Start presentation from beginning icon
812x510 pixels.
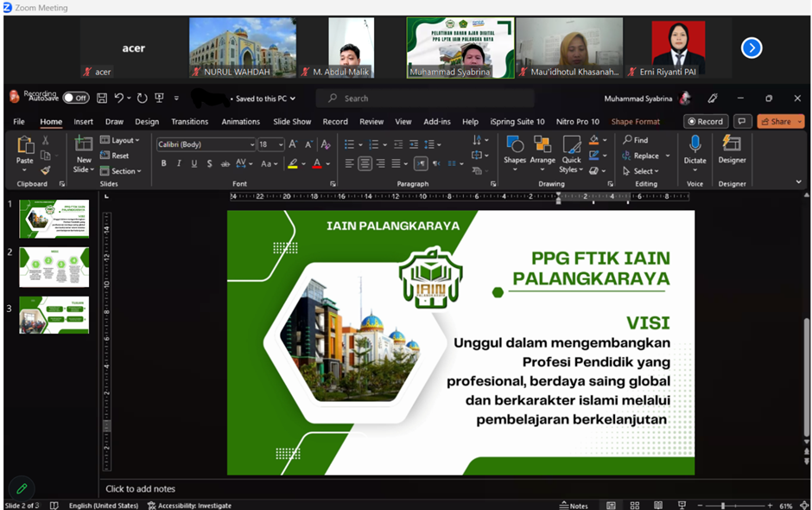coord(160,98)
